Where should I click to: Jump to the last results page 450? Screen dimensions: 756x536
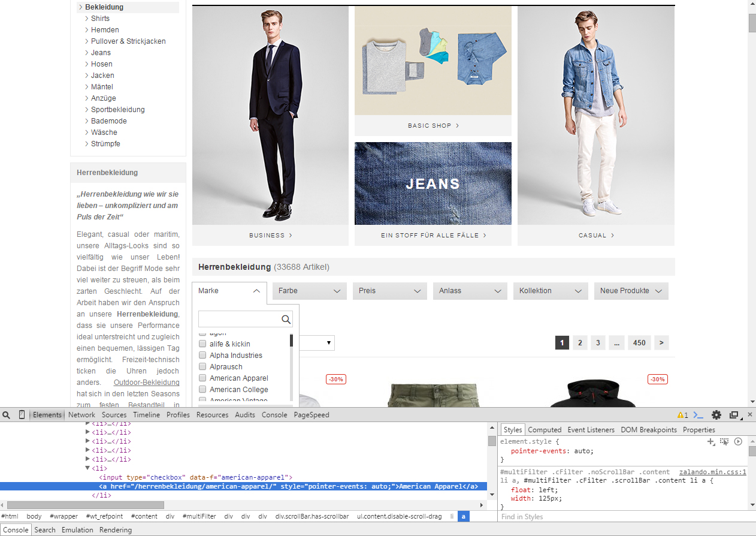coord(639,343)
